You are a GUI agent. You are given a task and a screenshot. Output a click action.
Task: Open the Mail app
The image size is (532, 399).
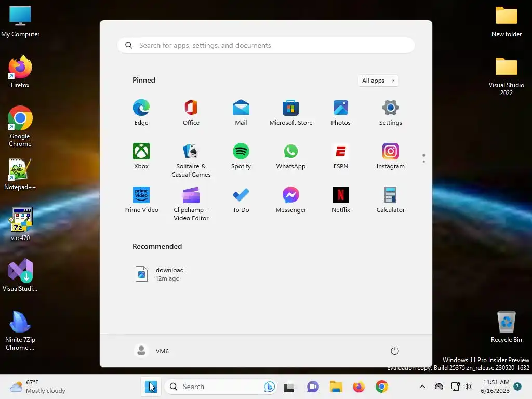point(241,113)
